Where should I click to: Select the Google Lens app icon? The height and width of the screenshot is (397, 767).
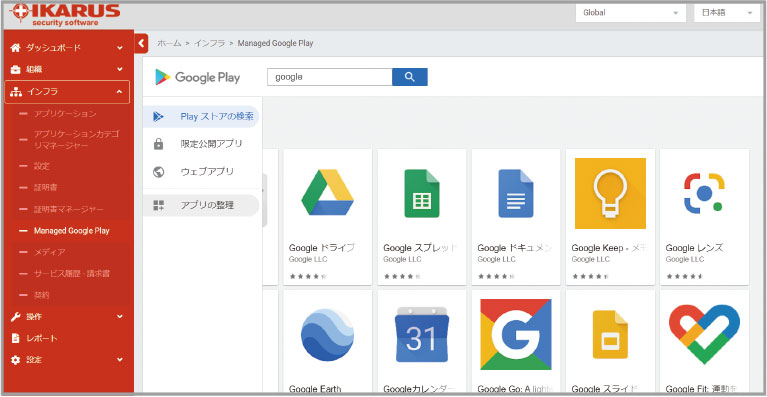(704, 193)
